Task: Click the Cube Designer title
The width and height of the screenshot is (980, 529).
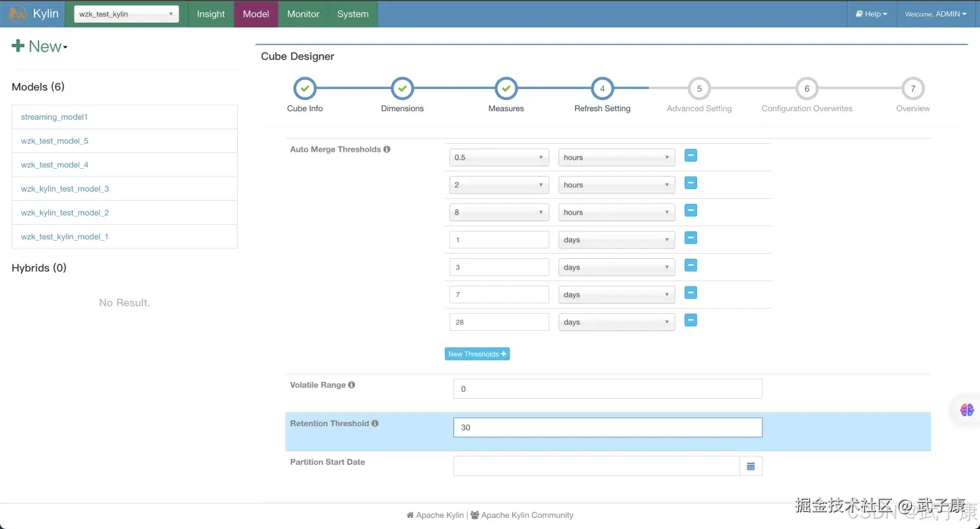Action: [x=297, y=56]
